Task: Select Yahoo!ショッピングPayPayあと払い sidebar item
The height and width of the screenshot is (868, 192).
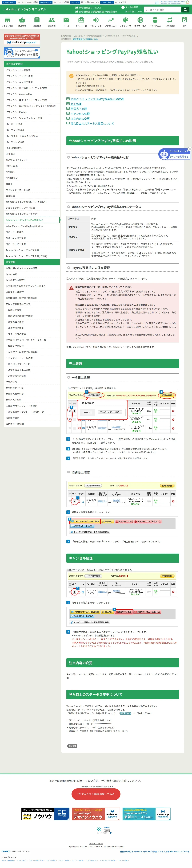Action: 32,227
